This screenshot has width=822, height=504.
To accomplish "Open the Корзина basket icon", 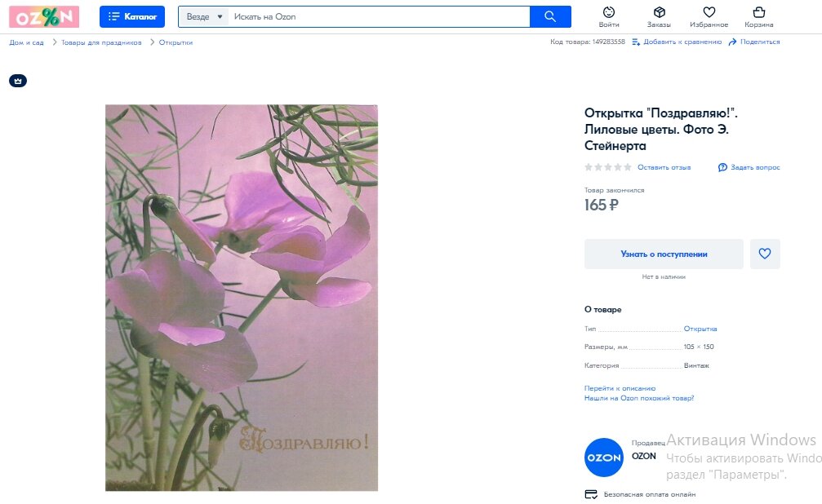I will tap(758, 12).
